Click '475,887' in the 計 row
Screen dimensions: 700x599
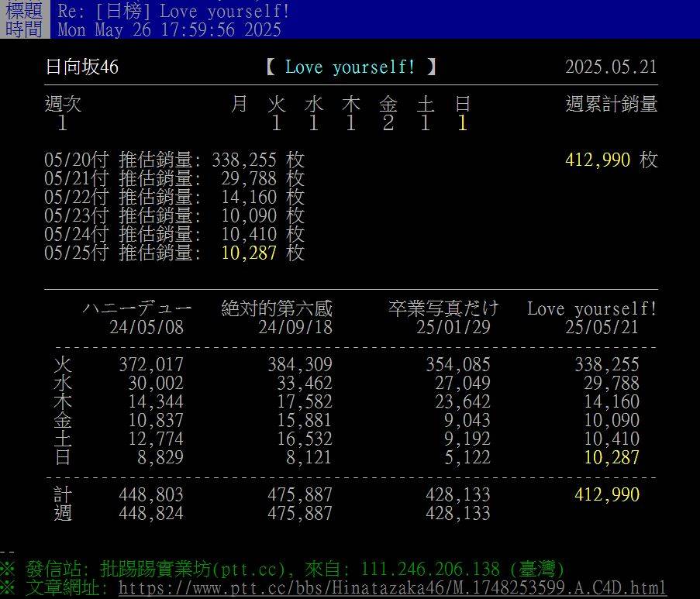coord(300,494)
